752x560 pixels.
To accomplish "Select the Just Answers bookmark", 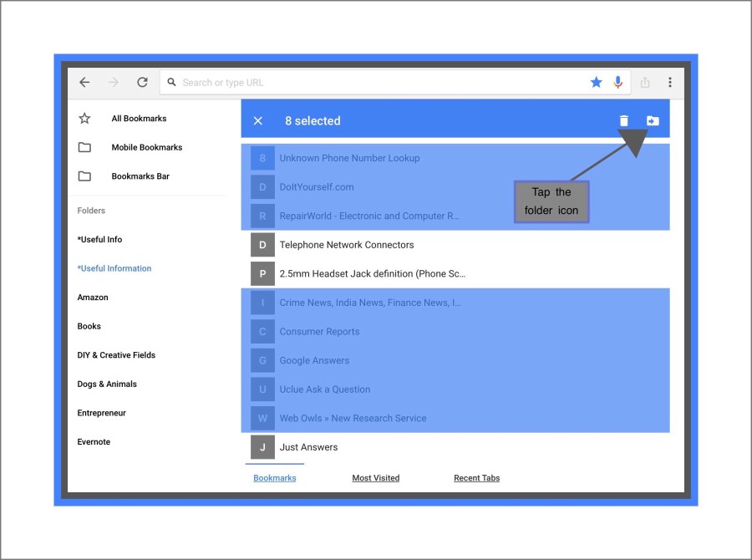I will (x=308, y=447).
